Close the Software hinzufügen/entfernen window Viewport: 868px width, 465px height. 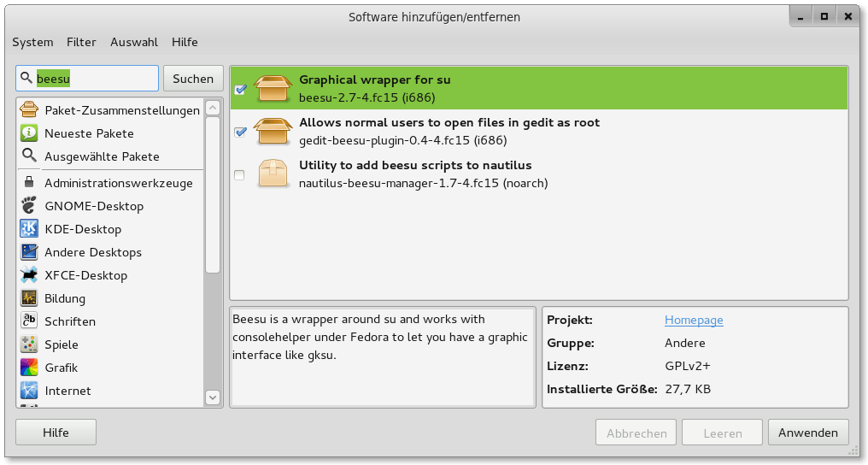pyautogui.click(x=848, y=16)
